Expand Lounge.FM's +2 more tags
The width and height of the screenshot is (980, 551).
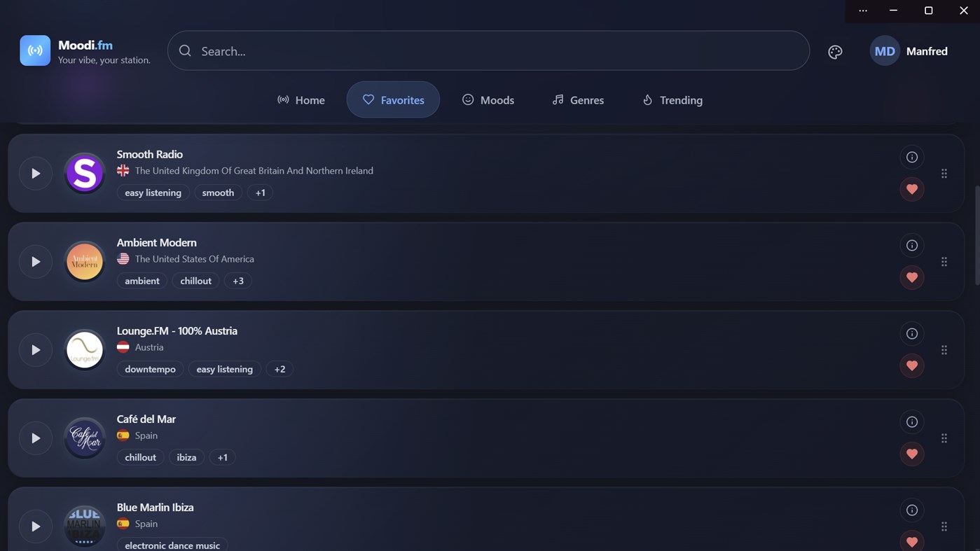coord(279,369)
